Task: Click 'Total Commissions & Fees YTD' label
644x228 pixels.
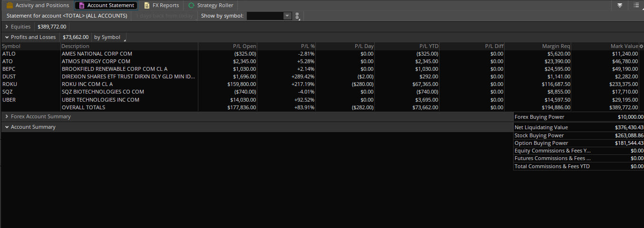Action: (552, 166)
